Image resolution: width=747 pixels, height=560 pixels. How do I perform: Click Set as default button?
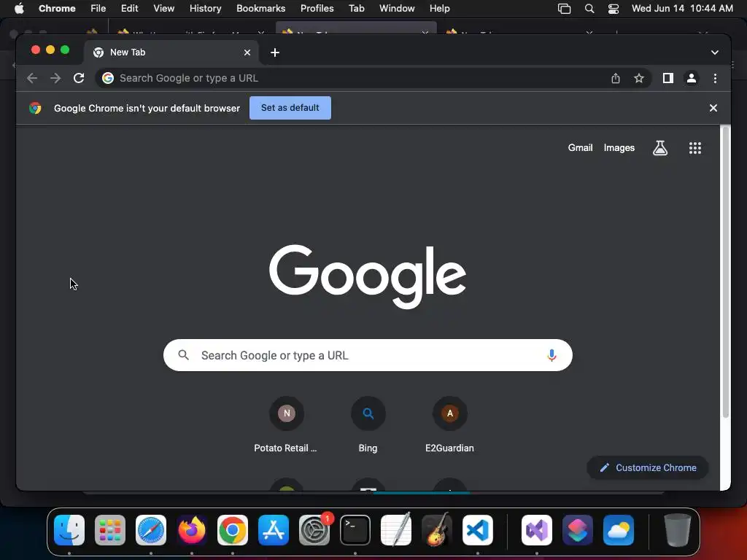[x=290, y=108]
